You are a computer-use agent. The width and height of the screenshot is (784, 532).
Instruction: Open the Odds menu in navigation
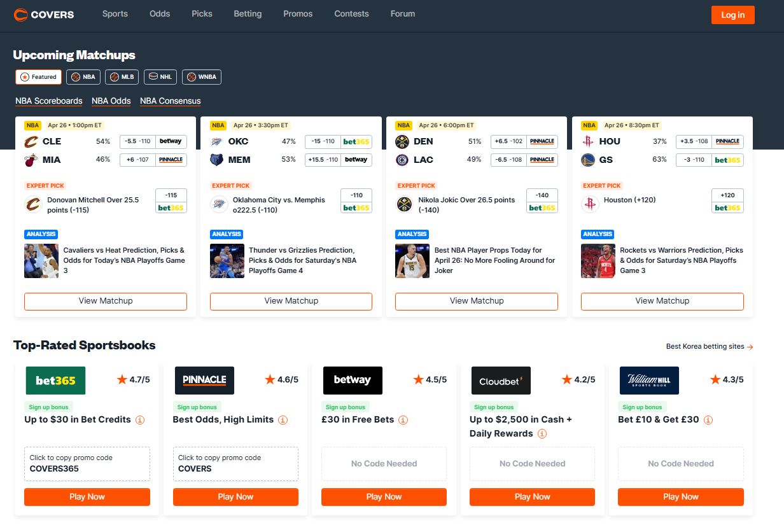coord(160,13)
